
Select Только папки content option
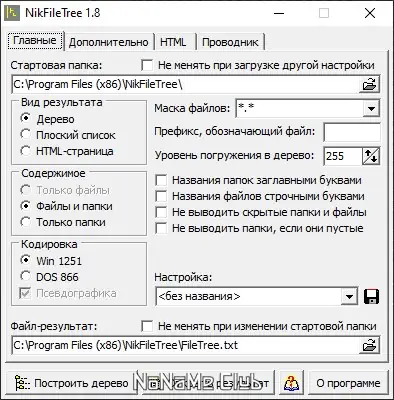pyautogui.click(x=63, y=222)
